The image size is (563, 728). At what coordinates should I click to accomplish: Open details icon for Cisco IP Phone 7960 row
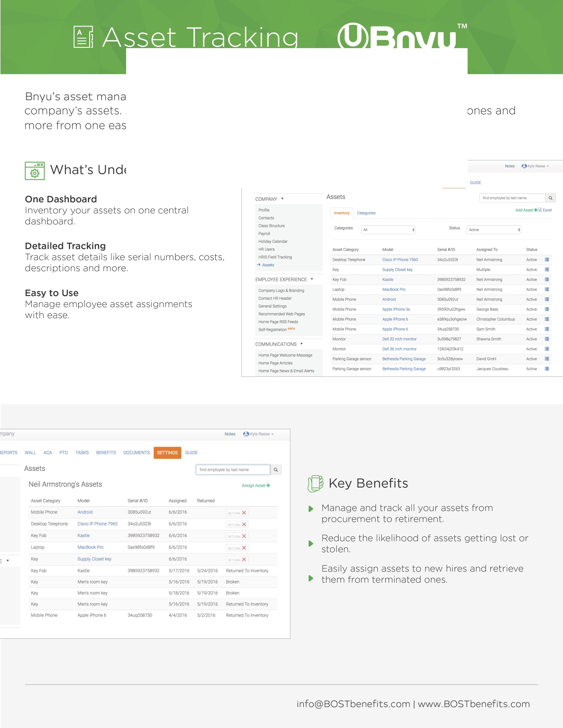[547, 259]
